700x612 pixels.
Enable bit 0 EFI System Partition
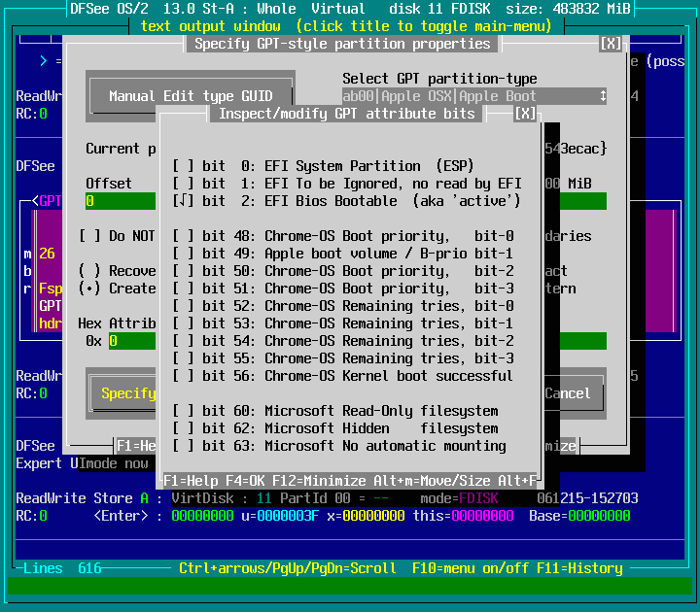click(x=183, y=166)
